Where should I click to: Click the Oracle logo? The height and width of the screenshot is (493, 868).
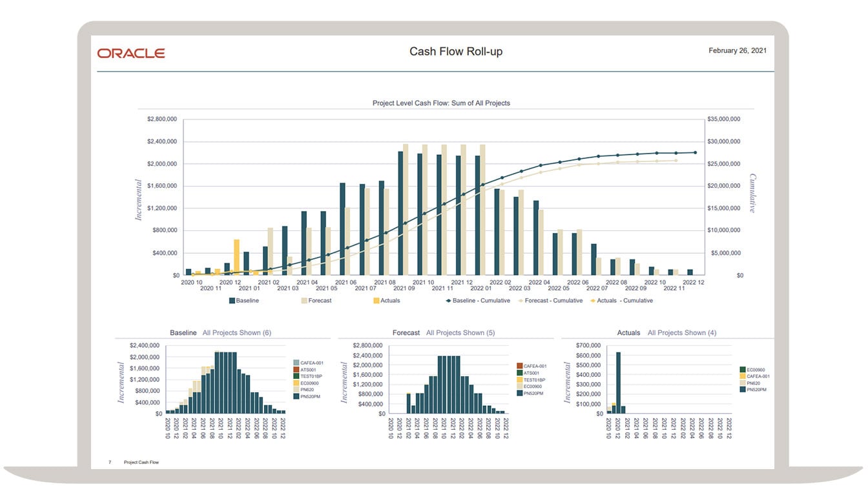pyautogui.click(x=131, y=53)
